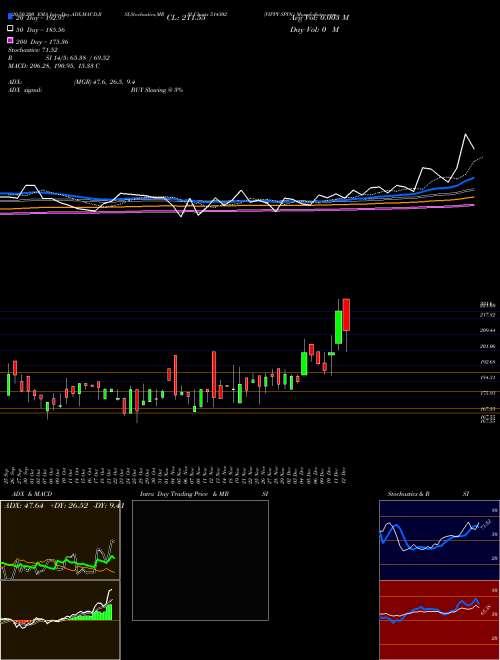Click the blue 20 Day legend swatch
Image resolution: width=500 pixels, height=660 pixels.
tap(10, 18)
